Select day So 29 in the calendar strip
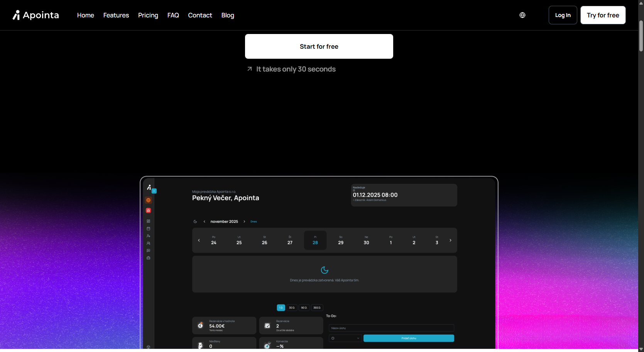The height and width of the screenshot is (352, 644). 341,240
